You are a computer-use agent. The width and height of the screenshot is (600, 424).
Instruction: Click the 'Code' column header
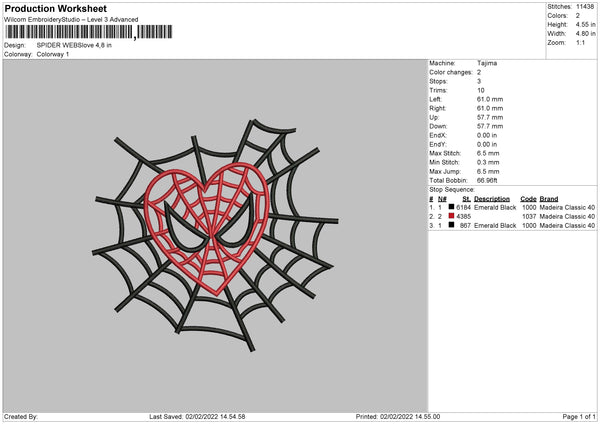click(528, 199)
